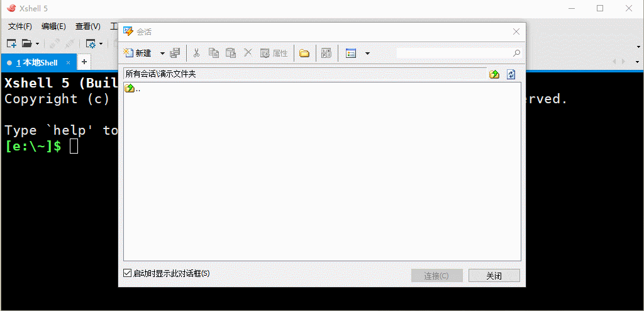Click the save session icon beside 新建

pos(175,53)
